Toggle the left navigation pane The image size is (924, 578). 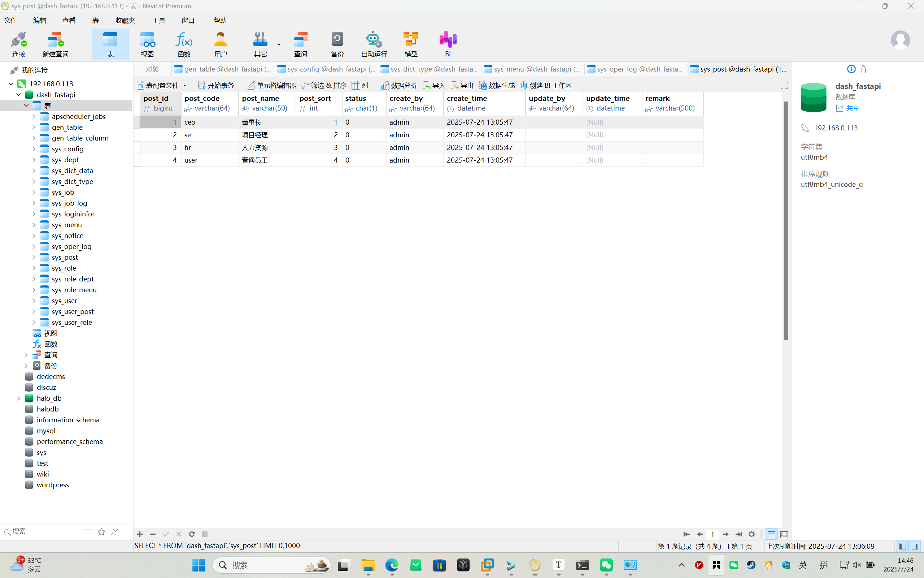(902, 546)
